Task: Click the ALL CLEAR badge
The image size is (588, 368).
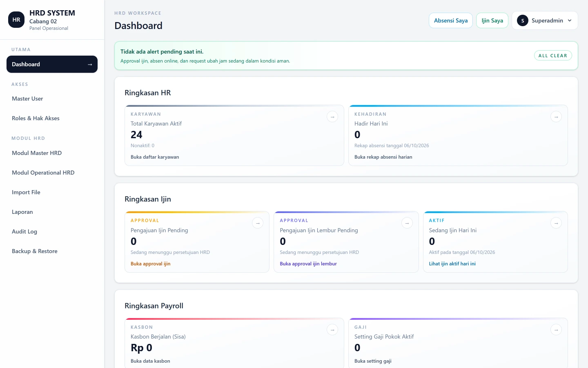Action: tap(553, 56)
